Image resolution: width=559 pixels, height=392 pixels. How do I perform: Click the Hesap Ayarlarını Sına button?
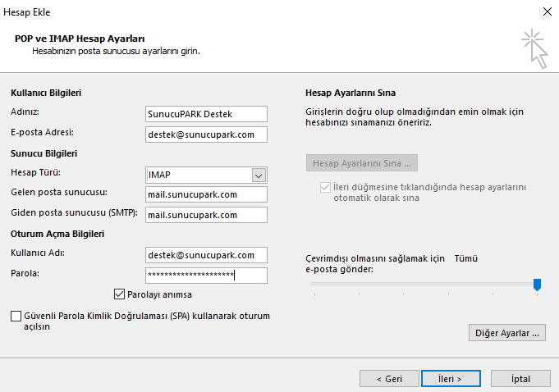pyautogui.click(x=362, y=163)
